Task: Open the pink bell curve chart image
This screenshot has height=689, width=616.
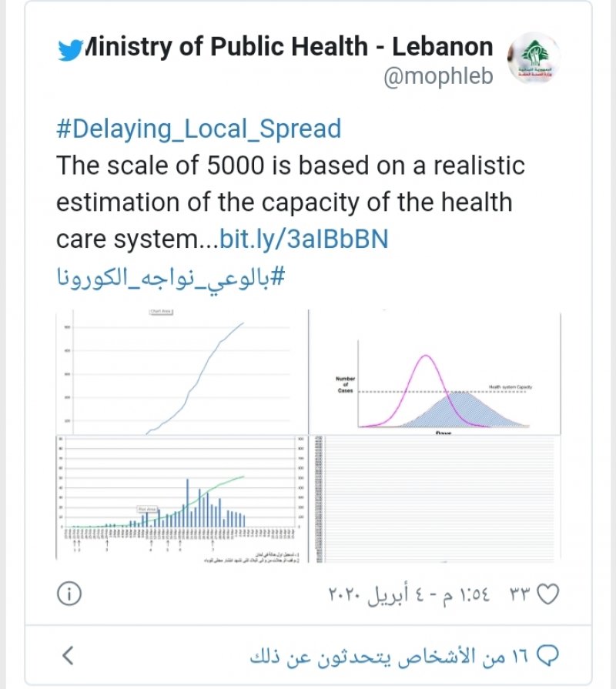Action: pos(434,372)
